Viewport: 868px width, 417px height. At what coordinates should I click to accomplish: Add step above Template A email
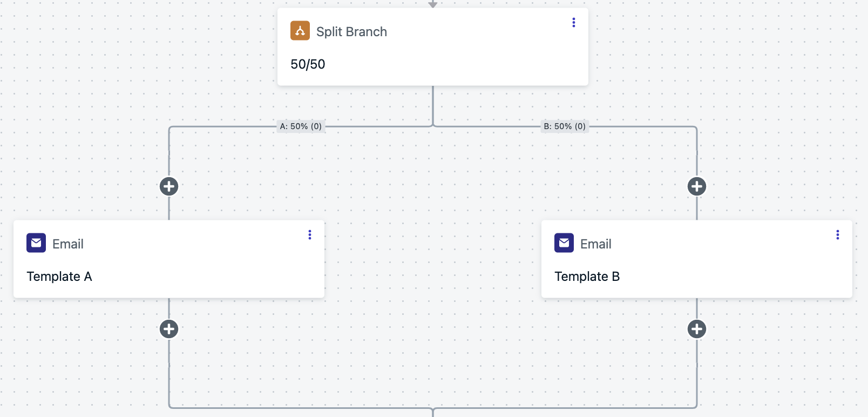click(169, 186)
